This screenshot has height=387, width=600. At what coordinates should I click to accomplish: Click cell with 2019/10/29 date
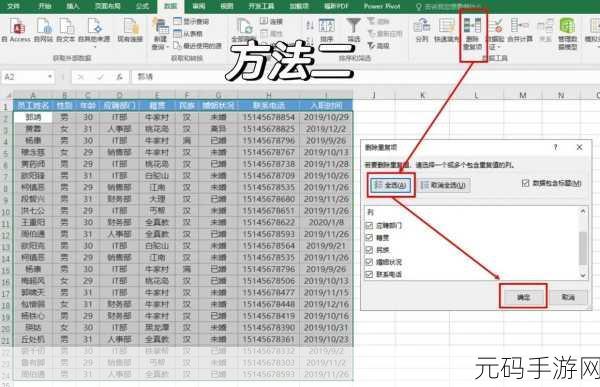click(326, 117)
